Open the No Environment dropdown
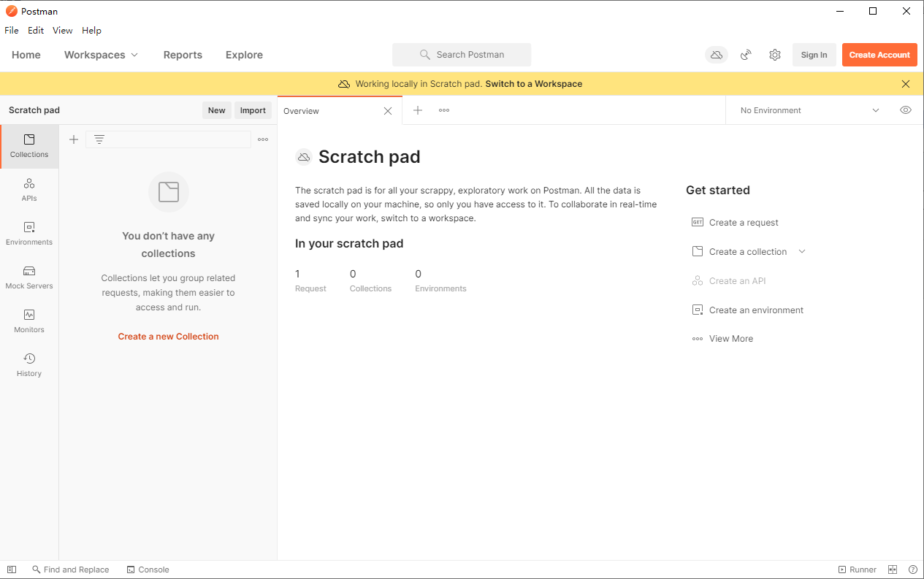Image resolution: width=924 pixels, height=579 pixels. point(810,110)
